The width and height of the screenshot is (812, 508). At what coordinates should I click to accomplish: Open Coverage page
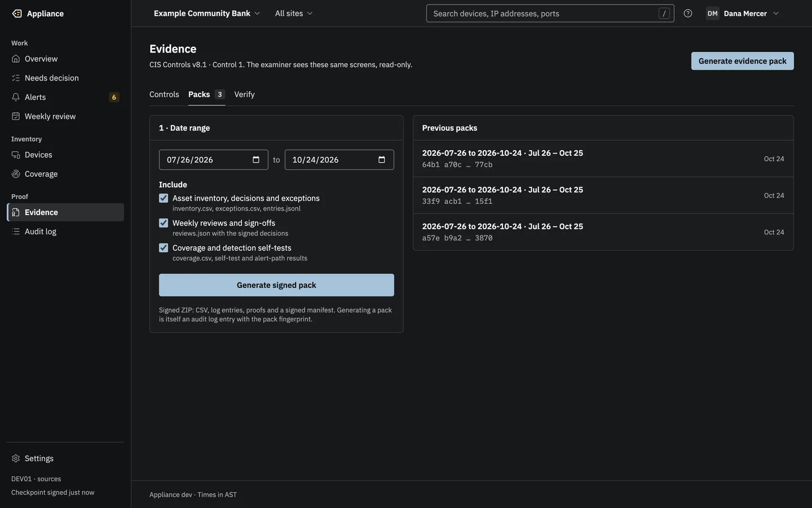click(65, 174)
